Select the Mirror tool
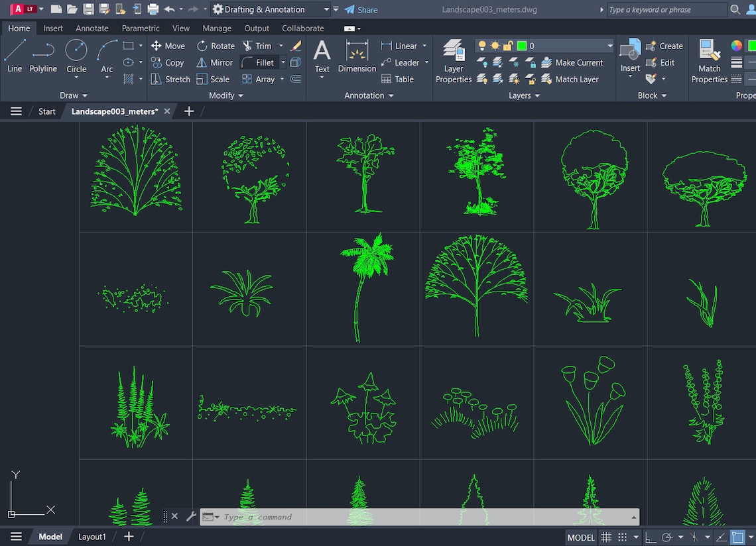This screenshot has width=756, height=546. [x=214, y=62]
